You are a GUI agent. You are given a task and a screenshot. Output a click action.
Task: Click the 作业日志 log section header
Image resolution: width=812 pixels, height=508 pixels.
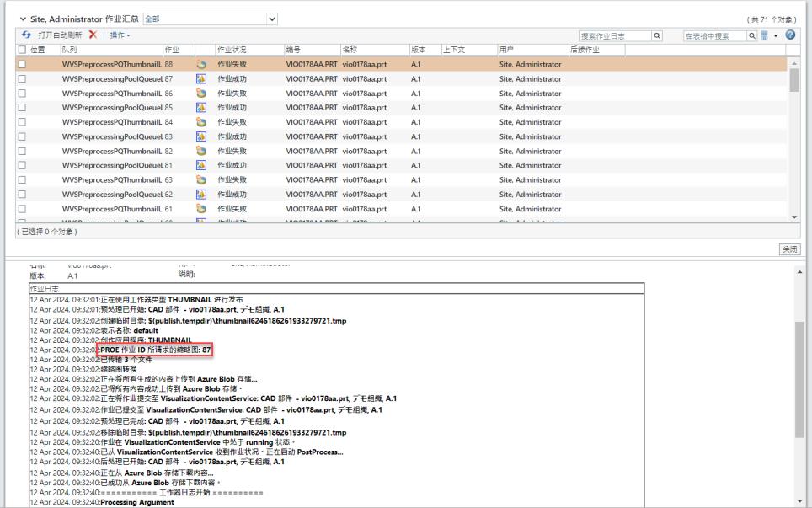click(45, 288)
